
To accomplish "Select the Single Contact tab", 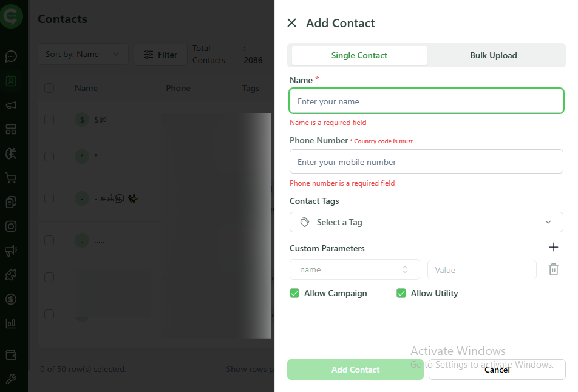I will coord(358,55).
